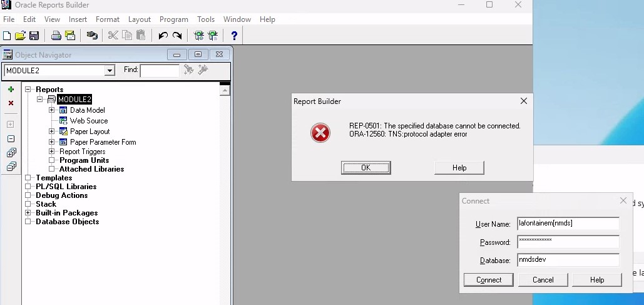Click Cancel in the Connect dialog
Image resolution: width=644 pixels, height=305 pixels.
(543, 280)
